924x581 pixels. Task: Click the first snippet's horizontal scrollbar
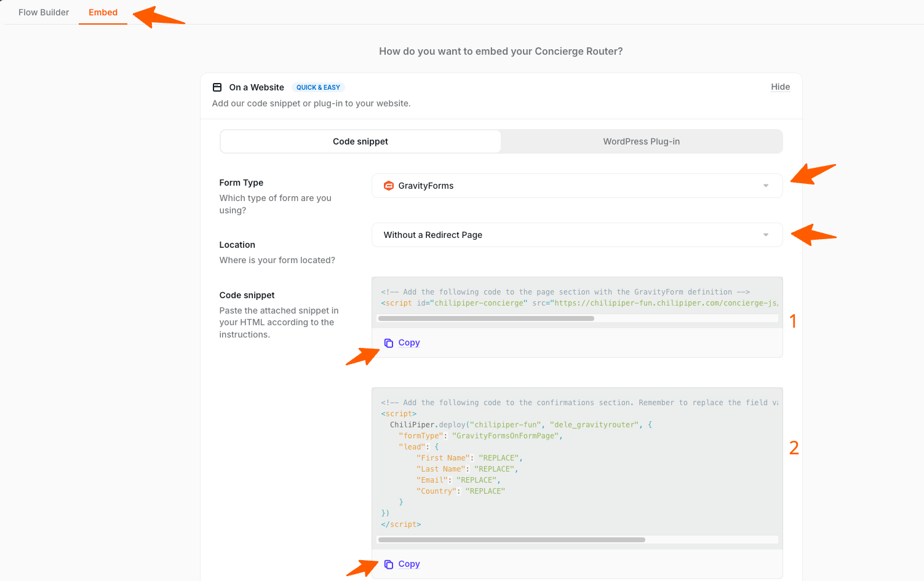[486, 318]
